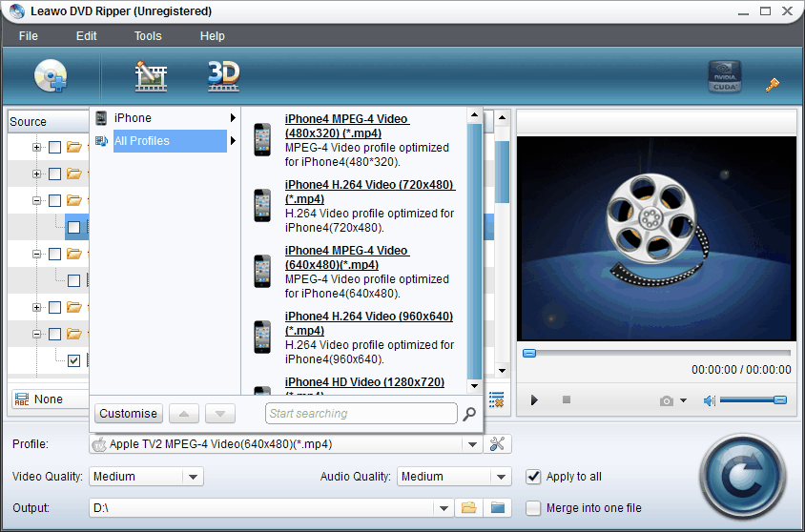
Task: Check the first source folder checkbox
Action: point(55,147)
